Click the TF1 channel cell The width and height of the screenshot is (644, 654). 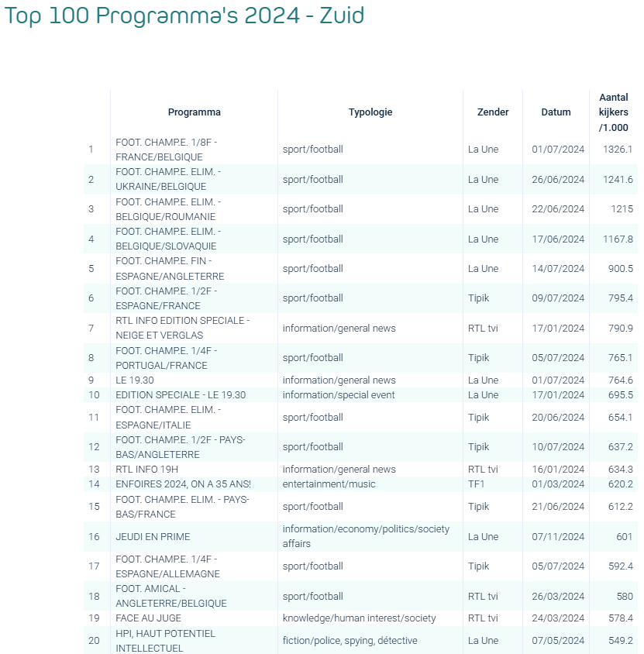[x=478, y=484]
